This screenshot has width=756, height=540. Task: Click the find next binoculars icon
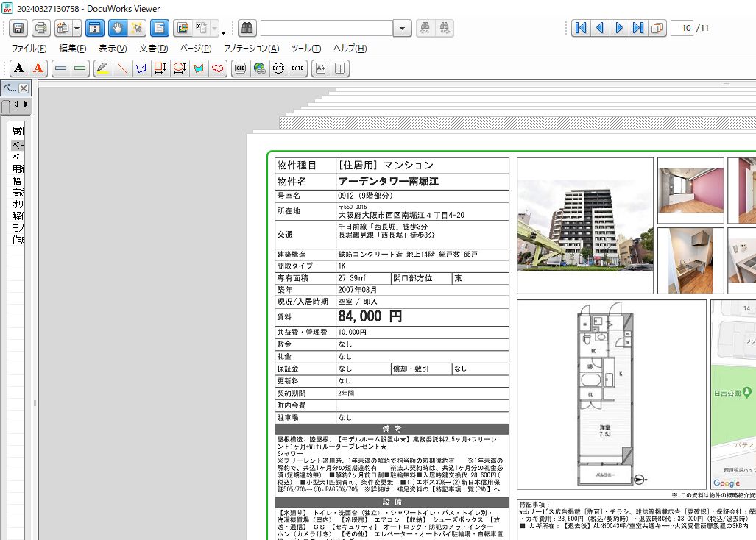(444, 28)
